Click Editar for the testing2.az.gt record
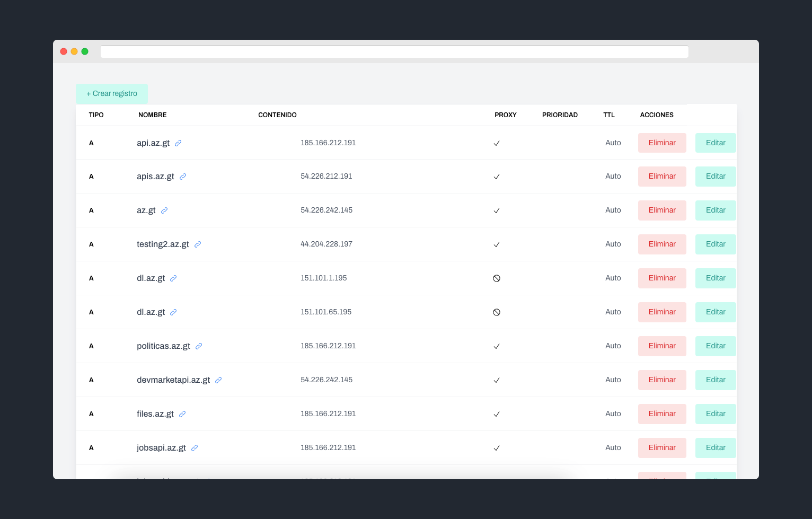 pyautogui.click(x=716, y=244)
